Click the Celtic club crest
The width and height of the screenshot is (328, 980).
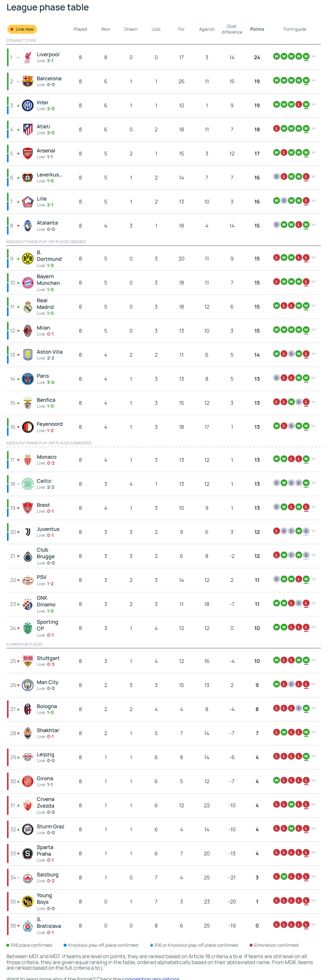(28, 484)
